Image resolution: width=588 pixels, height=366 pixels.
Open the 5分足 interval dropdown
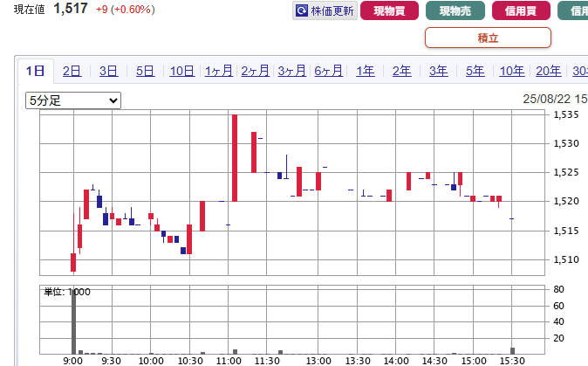point(73,100)
